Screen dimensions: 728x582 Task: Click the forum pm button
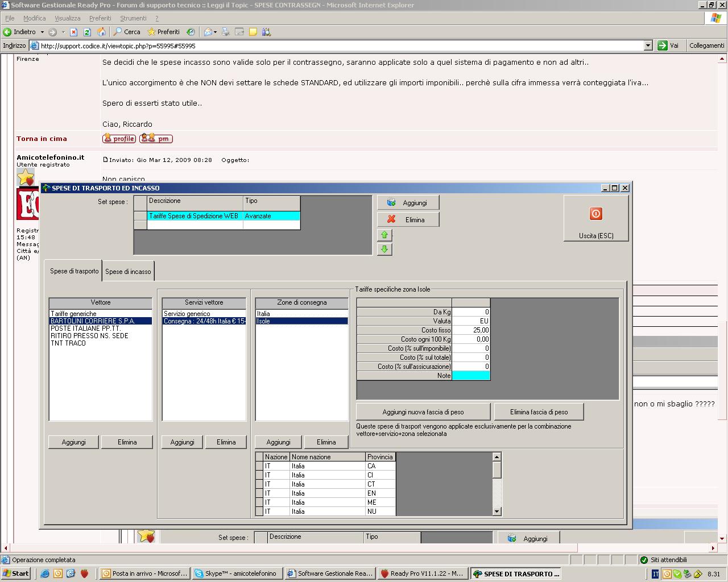pyautogui.click(x=156, y=138)
